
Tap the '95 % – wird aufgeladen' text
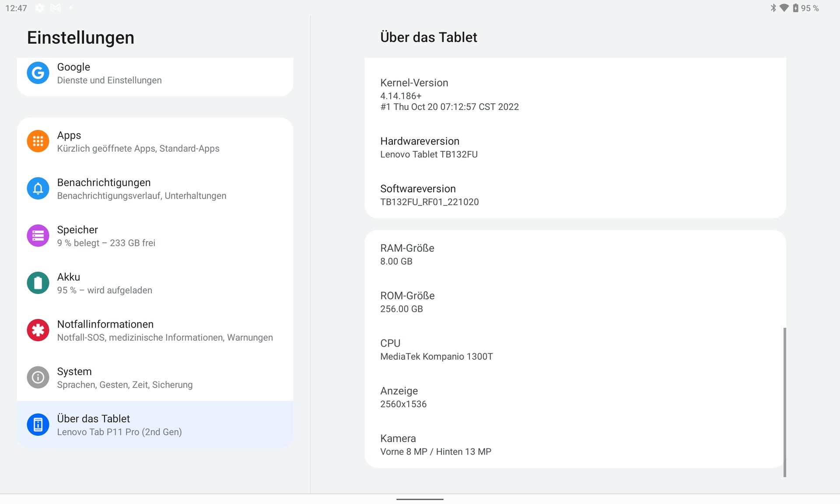click(x=105, y=290)
